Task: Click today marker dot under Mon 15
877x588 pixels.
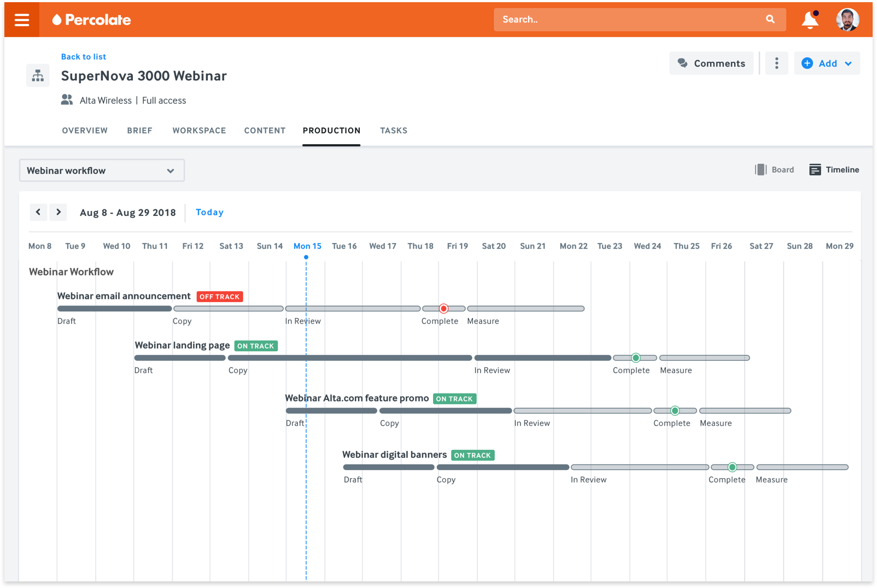Action: (306, 257)
